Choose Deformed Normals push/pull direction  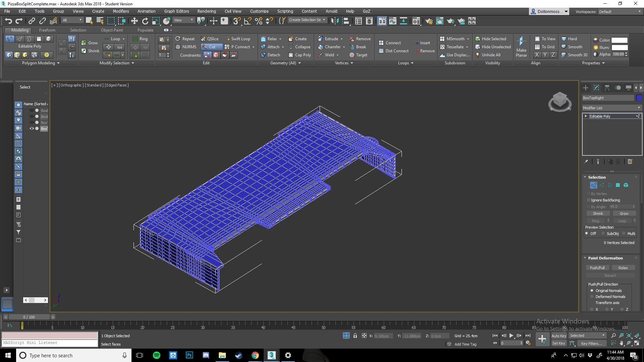(592, 297)
